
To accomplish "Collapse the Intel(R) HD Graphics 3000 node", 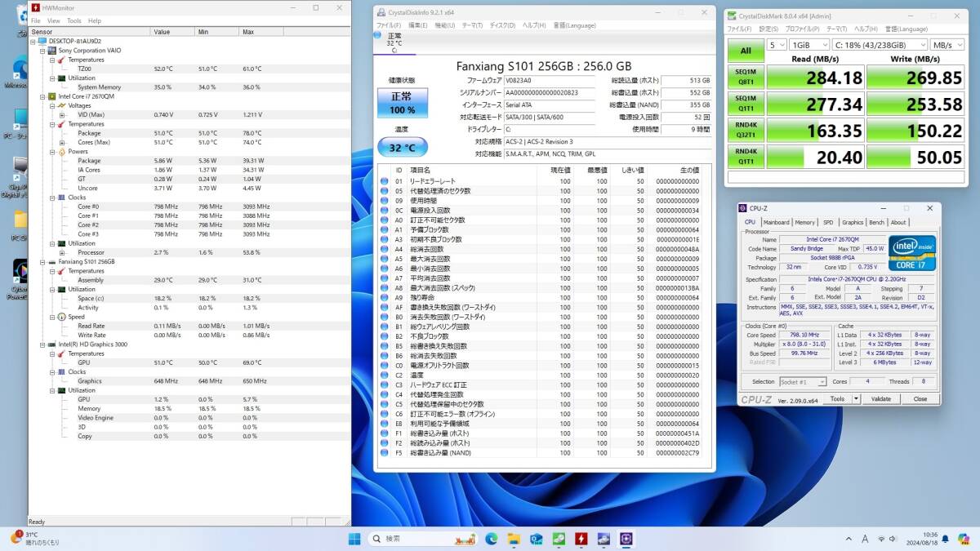I will click(x=42, y=344).
